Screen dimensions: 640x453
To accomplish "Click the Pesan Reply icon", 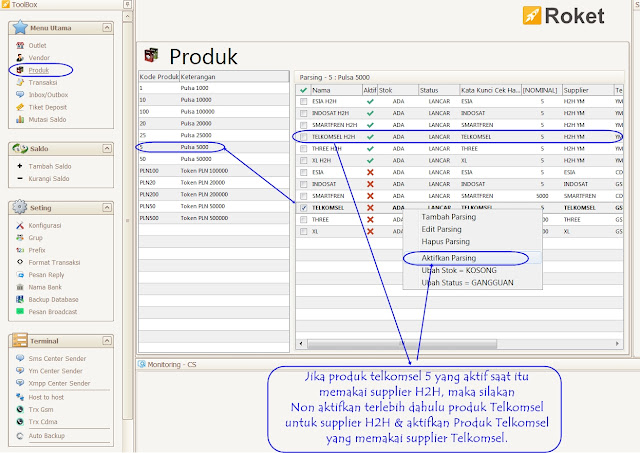I will click(x=20, y=275).
